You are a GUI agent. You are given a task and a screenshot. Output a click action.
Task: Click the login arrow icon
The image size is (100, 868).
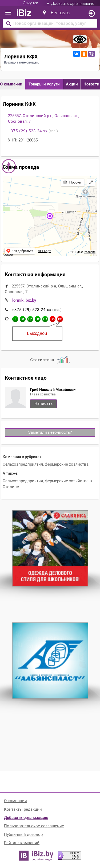(91, 13)
